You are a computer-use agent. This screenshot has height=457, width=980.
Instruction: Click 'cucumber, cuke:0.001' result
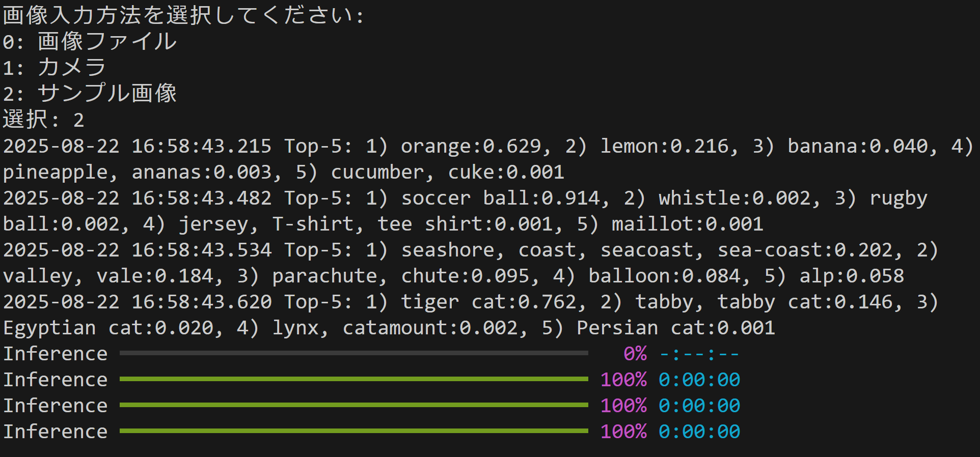pyautogui.click(x=447, y=172)
